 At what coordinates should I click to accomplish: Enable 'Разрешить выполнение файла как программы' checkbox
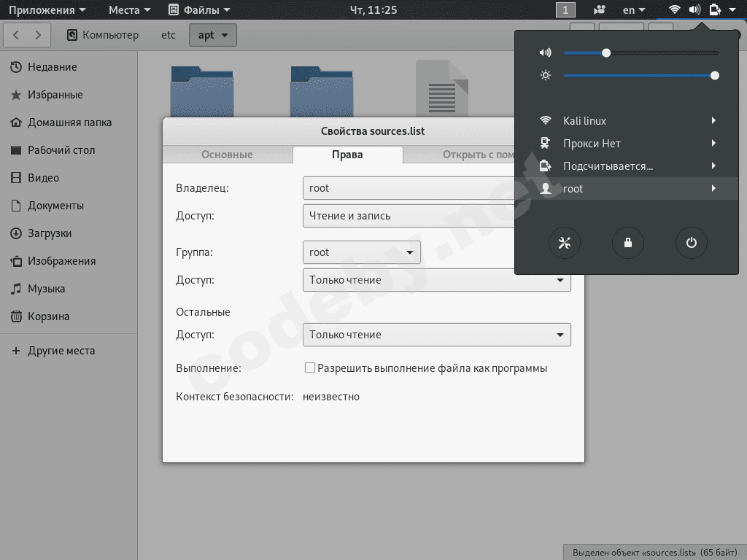(310, 368)
